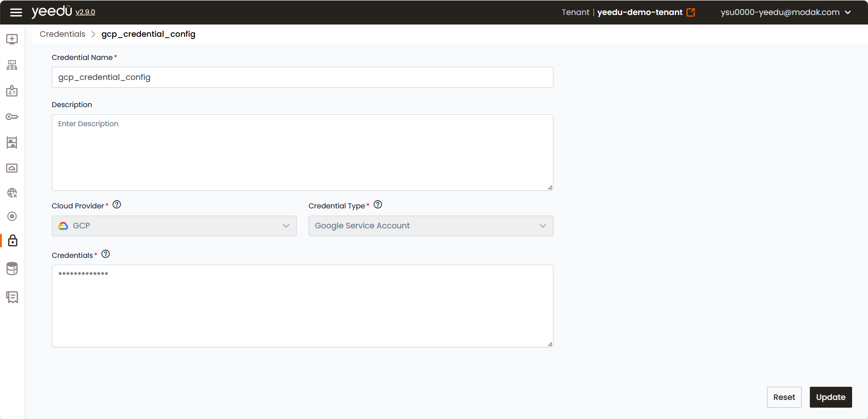Open the stacked shelves sidebar icon
868x419 pixels.
[12, 143]
